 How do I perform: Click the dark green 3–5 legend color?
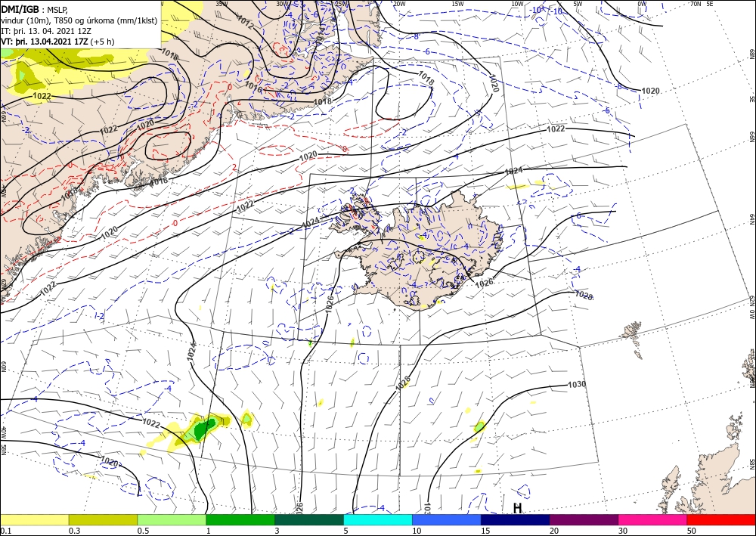point(309,519)
